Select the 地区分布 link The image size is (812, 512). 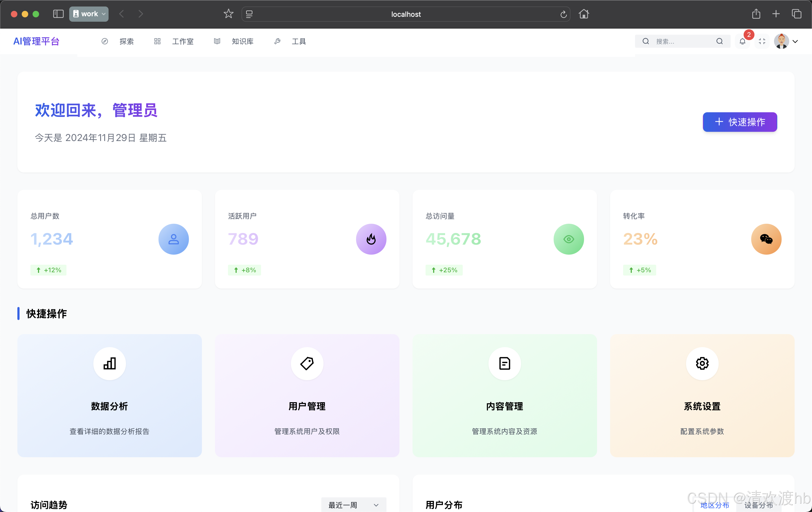pyautogui.click(x=715, y=505)
